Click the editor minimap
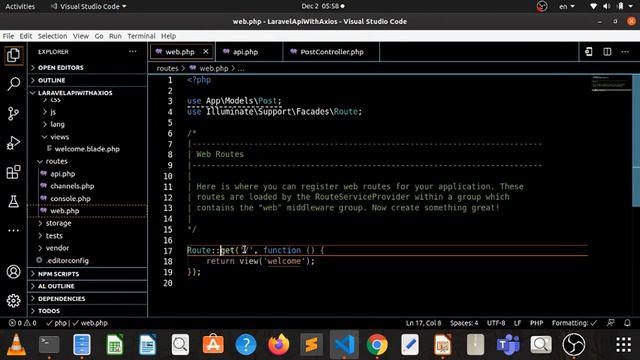This screenshot has width=640, height=360. click(x=611, y=84)
